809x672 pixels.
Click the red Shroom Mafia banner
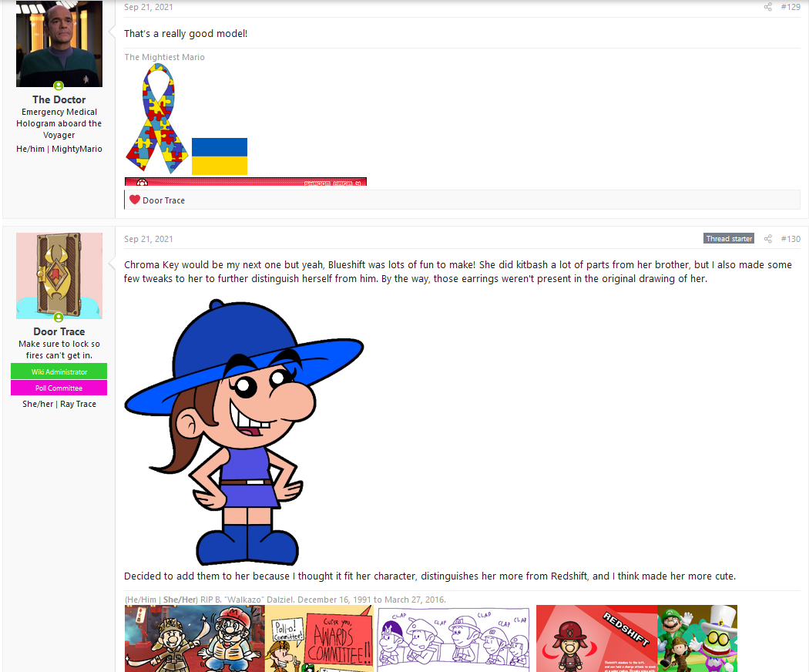tap(246, 182)
